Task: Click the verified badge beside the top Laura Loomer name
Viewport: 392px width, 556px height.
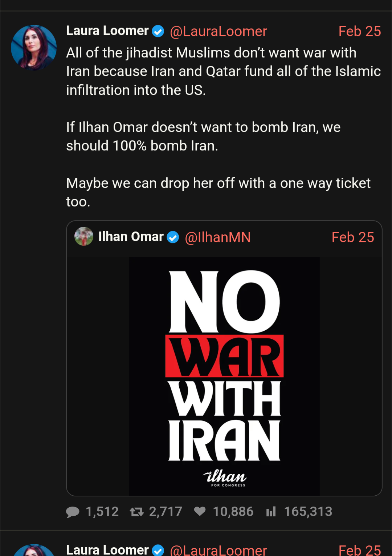Action: click(158, 32)
